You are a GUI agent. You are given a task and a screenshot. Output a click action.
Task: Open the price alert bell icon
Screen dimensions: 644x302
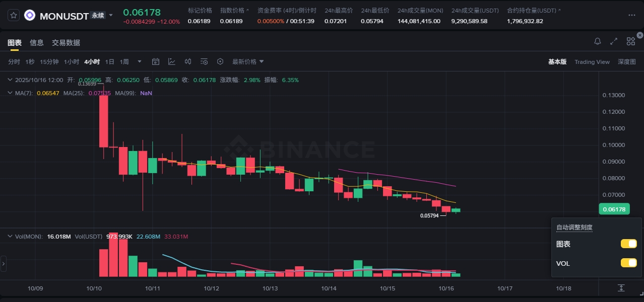[x=598, y=41]
